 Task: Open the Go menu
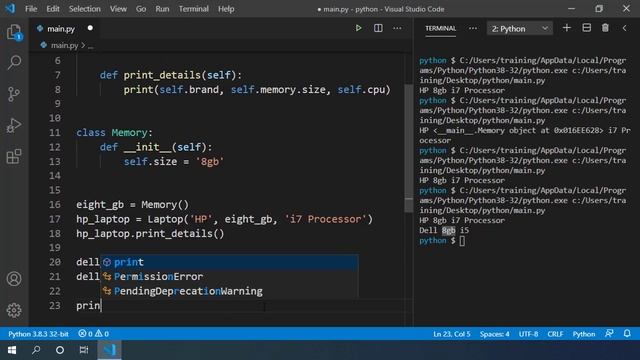coord(141,9)
